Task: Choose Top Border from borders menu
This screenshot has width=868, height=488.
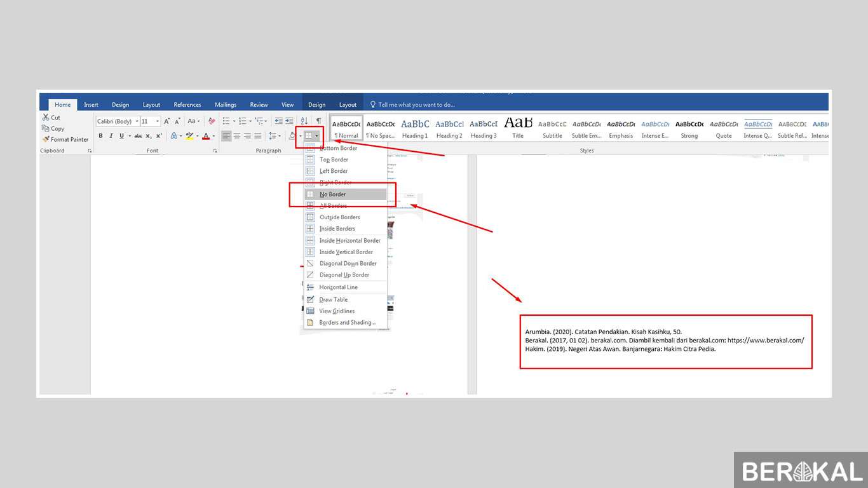Action: (345, 159)
